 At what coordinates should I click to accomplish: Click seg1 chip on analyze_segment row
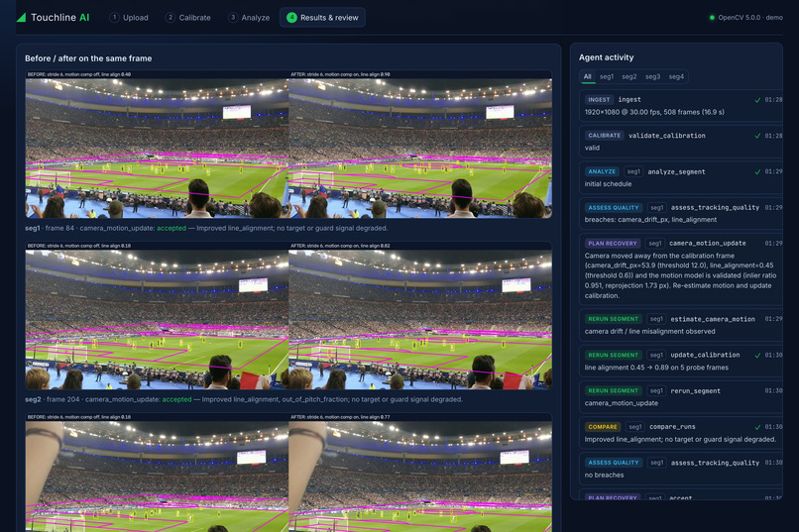(633, 171)
